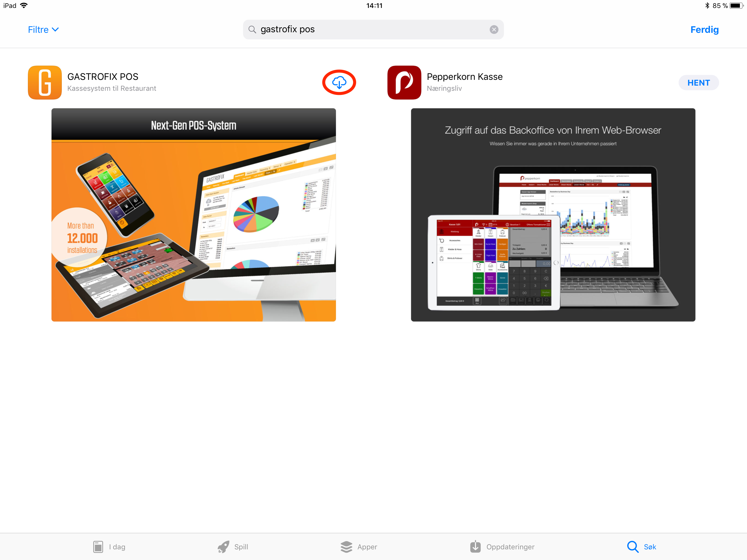747x560 pixels.
Task: Tap the GASTROFIX POS app icon
Action: point(45,82)
